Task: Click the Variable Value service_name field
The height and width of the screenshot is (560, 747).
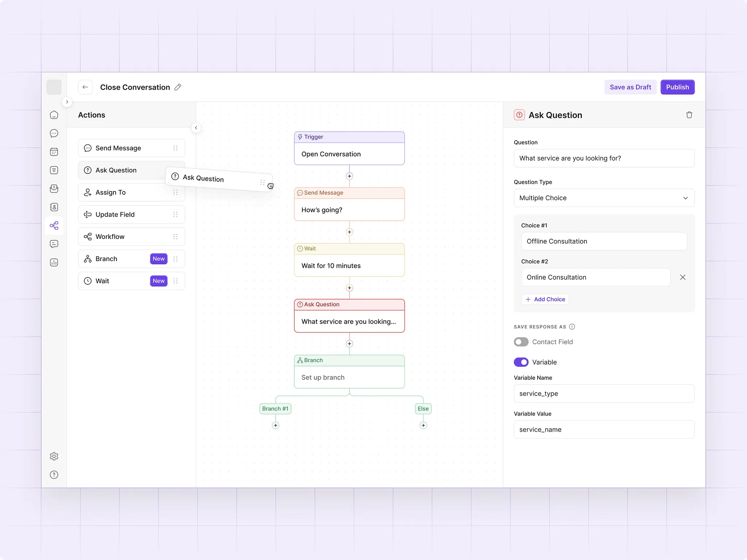Action: pyautogui.click(x=604, y=430)
